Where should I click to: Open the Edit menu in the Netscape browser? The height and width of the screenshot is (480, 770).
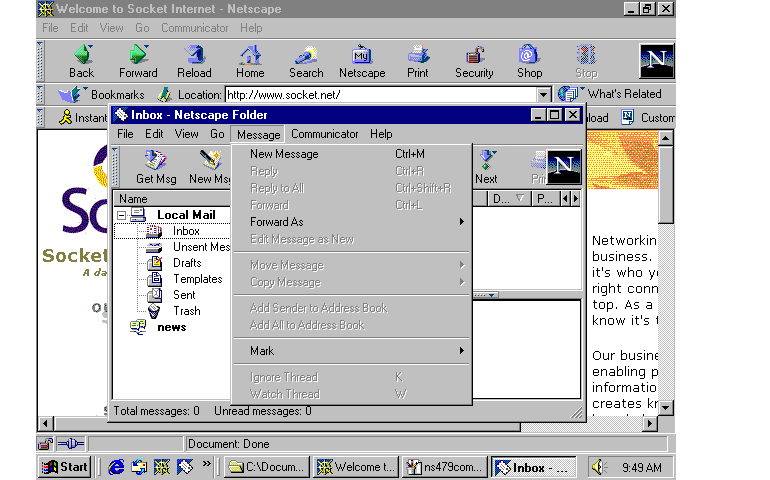[x=79, y=28]
